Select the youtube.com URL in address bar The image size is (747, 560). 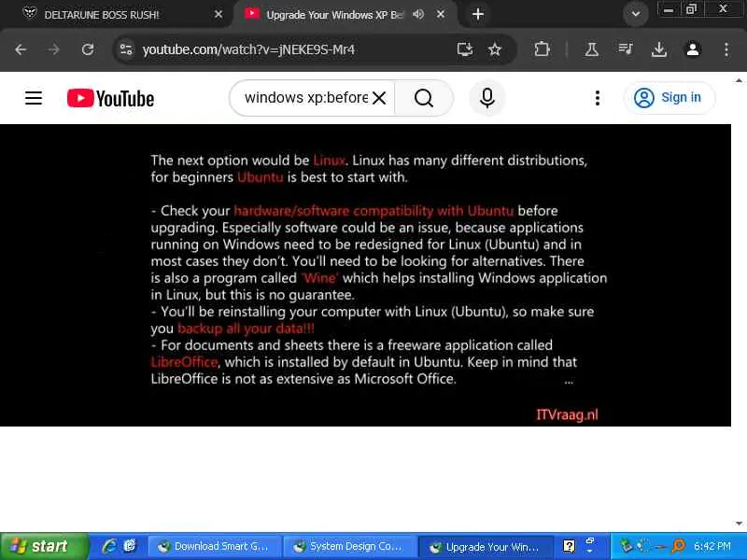point(248,49)
